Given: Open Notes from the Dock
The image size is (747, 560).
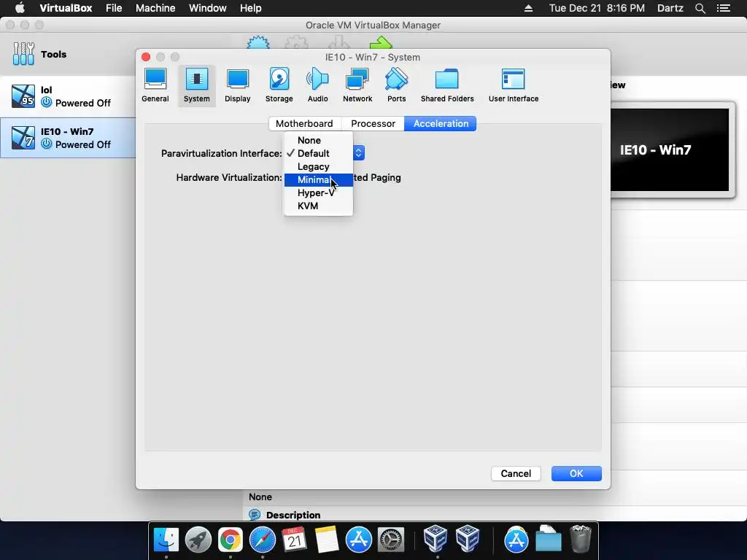Looking at the screenshot, I should [326, 540].
